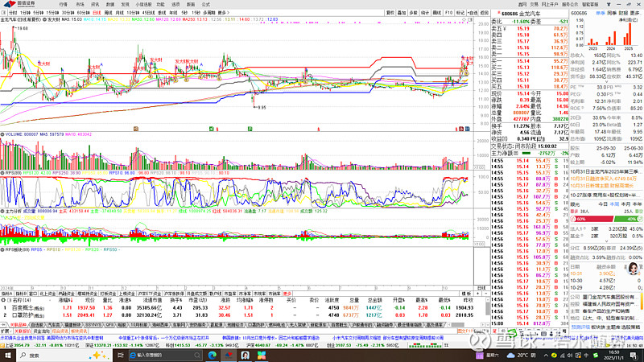Image resolution: width=644 pixels, height=362 pixels.
Task: Open the Windows Start menu
Action: click(x=7, y=356)
